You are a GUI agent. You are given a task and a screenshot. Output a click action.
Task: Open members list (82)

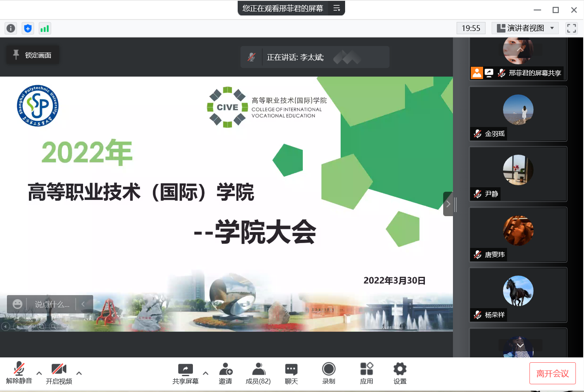pos(258,373)
